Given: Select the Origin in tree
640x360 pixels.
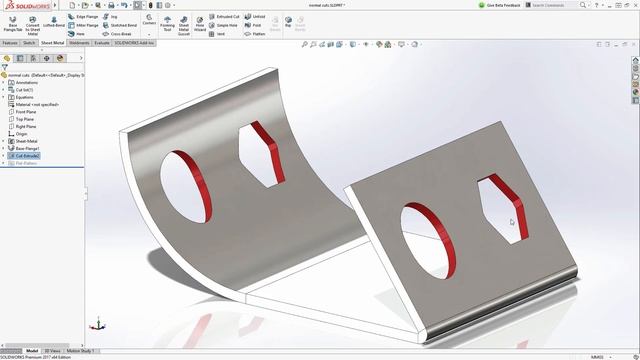Looking at the screenshot, I should [18, 134].
